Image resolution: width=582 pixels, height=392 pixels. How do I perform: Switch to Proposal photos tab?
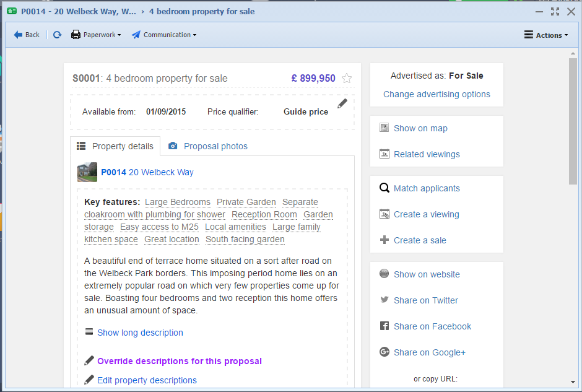point(208,146)
